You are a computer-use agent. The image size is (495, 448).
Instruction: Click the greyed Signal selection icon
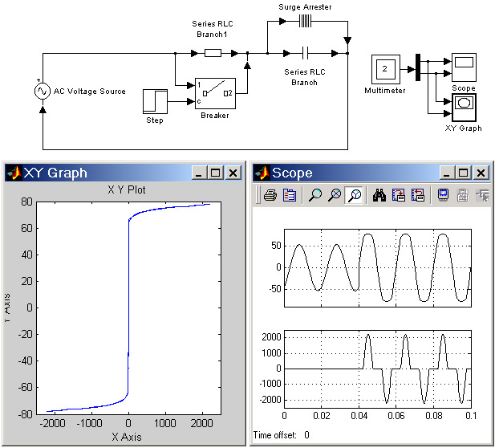(482, 195)
